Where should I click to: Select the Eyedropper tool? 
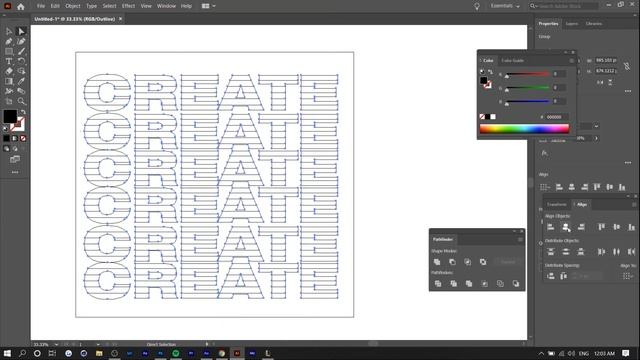(x=21, y=81)
